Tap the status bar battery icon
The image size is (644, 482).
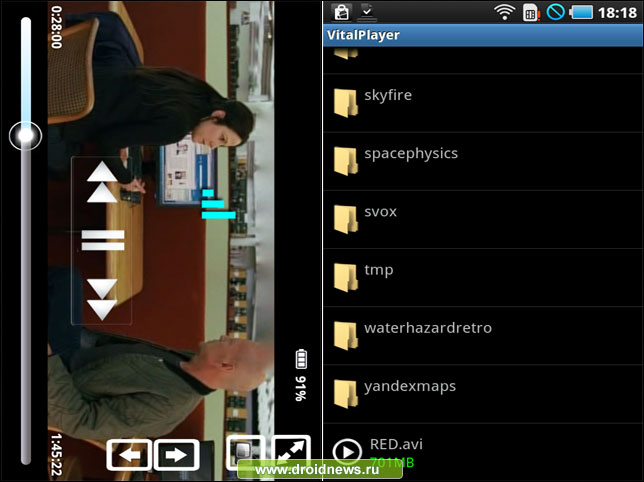click(581, 12)
